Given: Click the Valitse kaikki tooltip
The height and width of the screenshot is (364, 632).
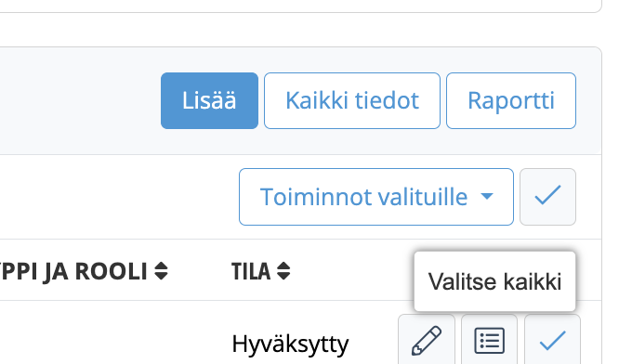Looking at the screenshot, I should [494, 281].
